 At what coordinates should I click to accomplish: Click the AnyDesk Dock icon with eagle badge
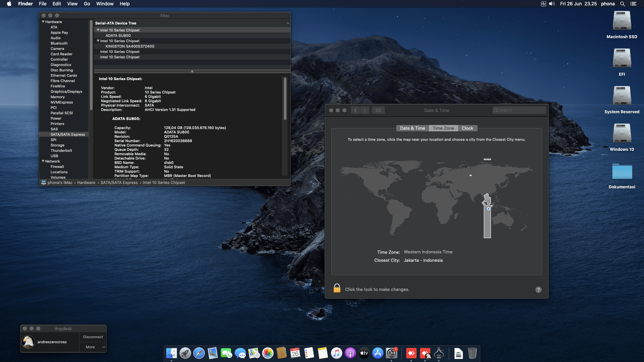(425, 353)
